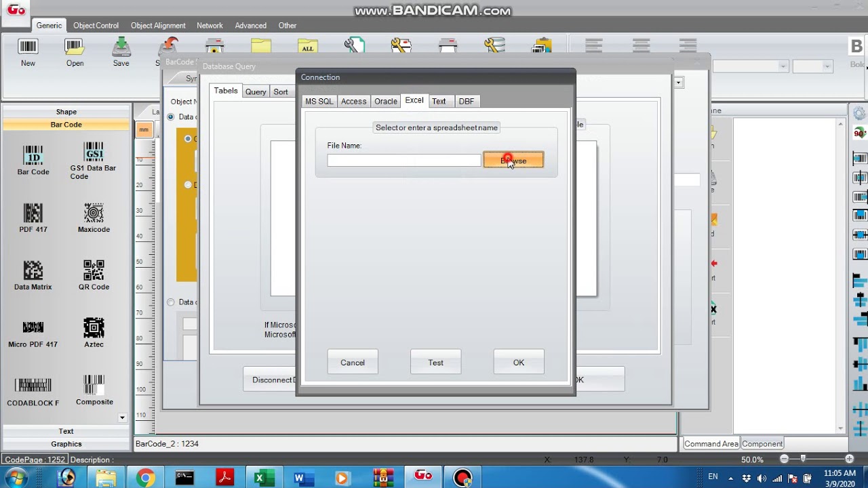Click OK in the Connection dialog
Image resolution: width=868 pixels, height=488 pixels.
point(519,363)
